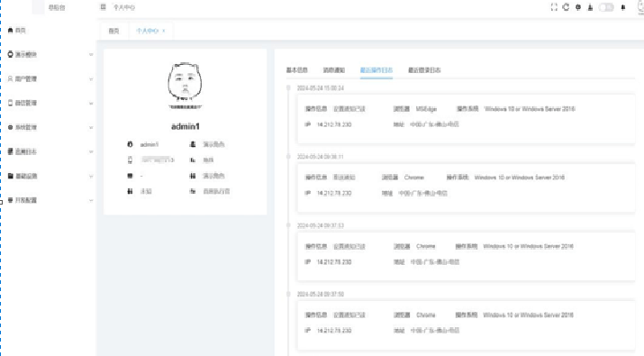Open the notification bell in the top bar
The width and height of the screenshot is (644, 356).
coord(623,7)
